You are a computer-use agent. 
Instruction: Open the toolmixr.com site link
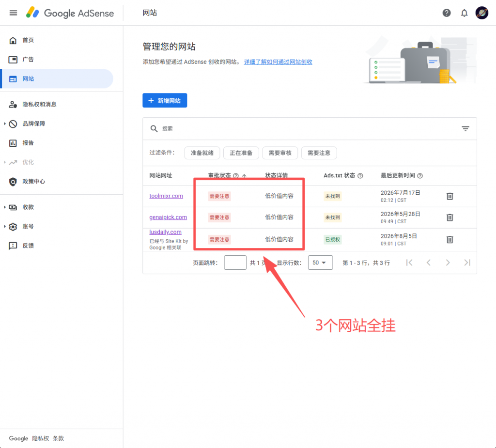click(x=166, y=196)
